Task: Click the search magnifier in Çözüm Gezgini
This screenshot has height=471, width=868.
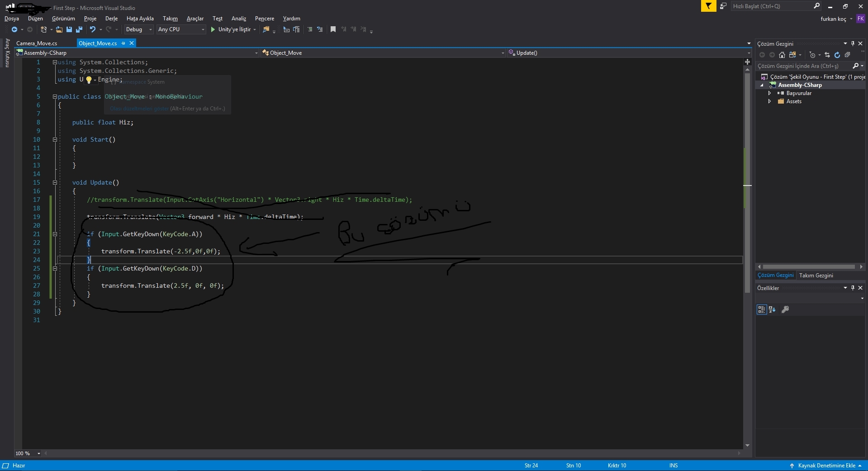Action: pyautogui.click(x=855, y=66)
